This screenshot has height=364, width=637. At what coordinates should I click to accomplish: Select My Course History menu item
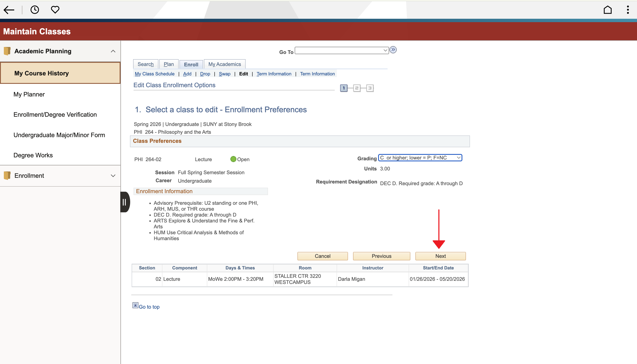point(60,73)
